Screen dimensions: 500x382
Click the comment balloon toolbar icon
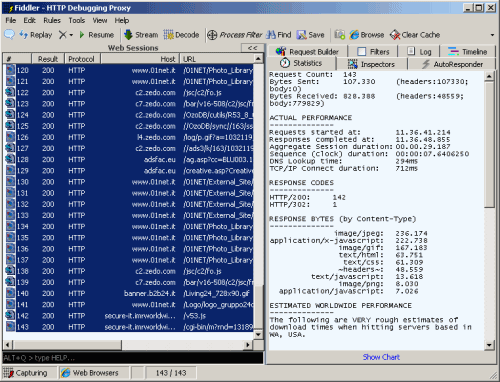pyautogui.click(x=9, y=34)
